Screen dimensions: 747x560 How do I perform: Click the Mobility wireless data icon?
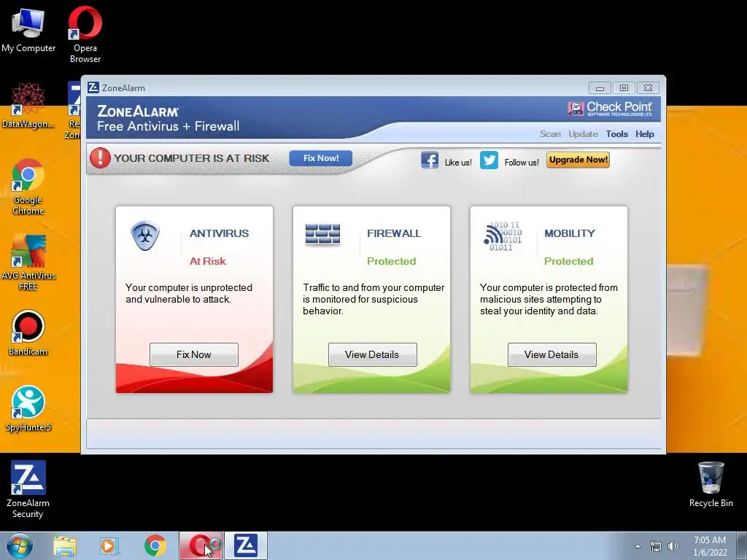pos(503,236)
